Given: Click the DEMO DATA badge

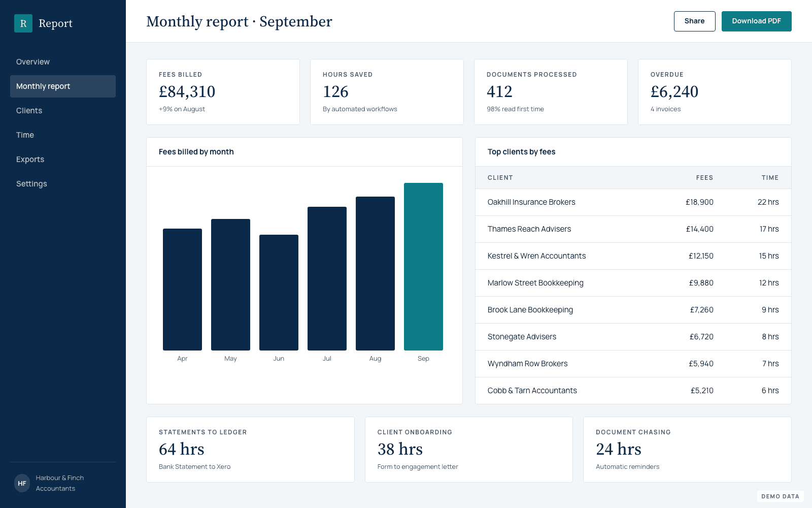Looking at the screenshot, I should (780, 496).
